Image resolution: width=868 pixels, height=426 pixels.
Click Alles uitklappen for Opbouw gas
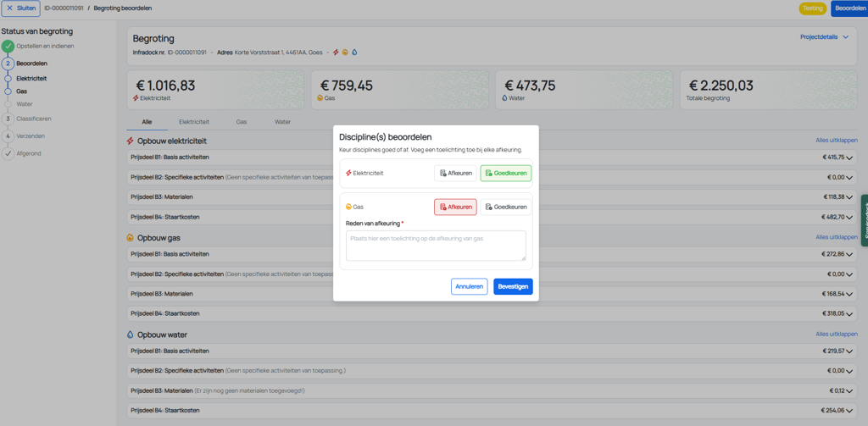click(x=837, y=237)
